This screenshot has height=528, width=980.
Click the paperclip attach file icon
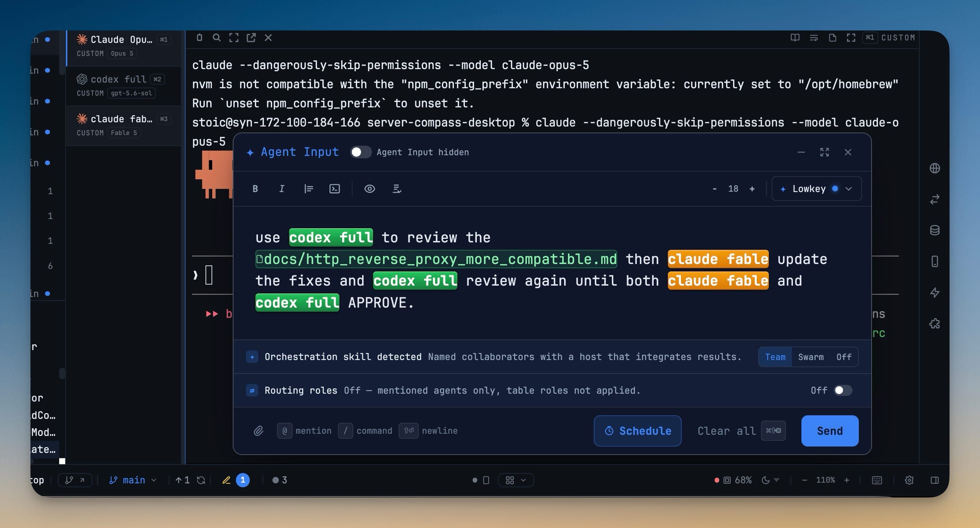[258, 431]
